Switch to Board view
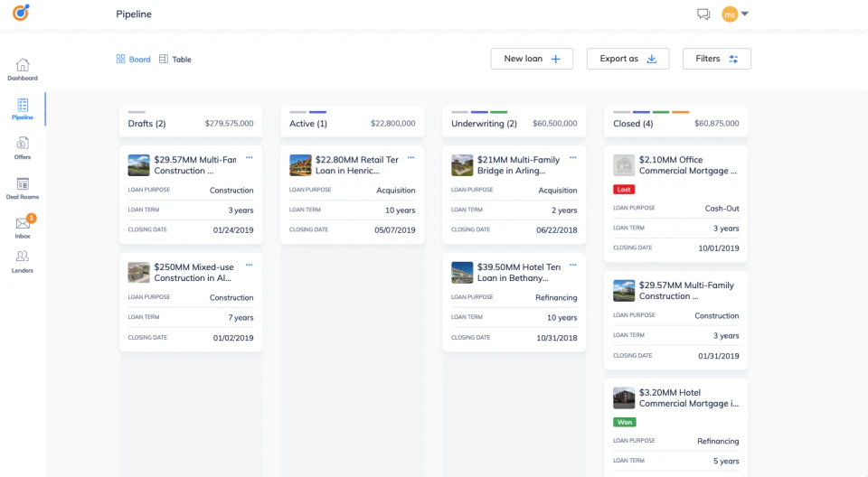Screen dimensions: 868x477 pyautogui.click(x=133, y=60)
